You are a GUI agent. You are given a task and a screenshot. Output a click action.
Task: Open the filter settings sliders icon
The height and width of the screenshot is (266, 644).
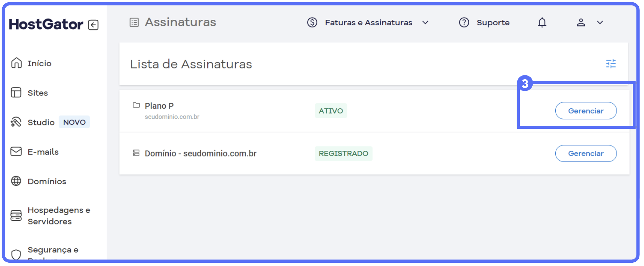coord(611,64)
